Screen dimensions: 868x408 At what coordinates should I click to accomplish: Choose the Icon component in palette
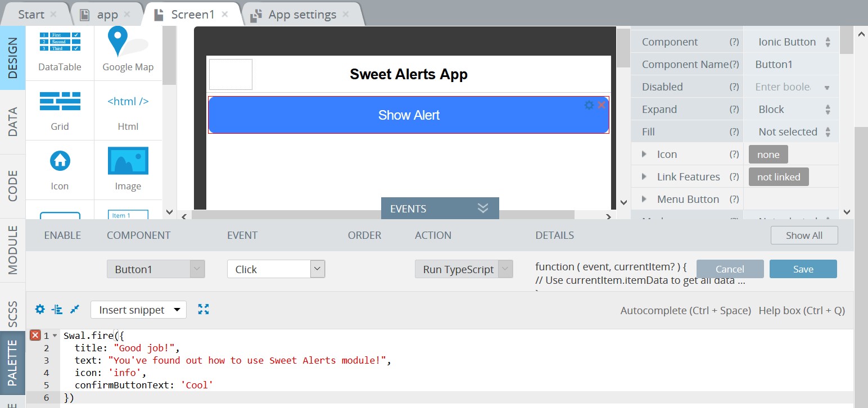(60, 170)
